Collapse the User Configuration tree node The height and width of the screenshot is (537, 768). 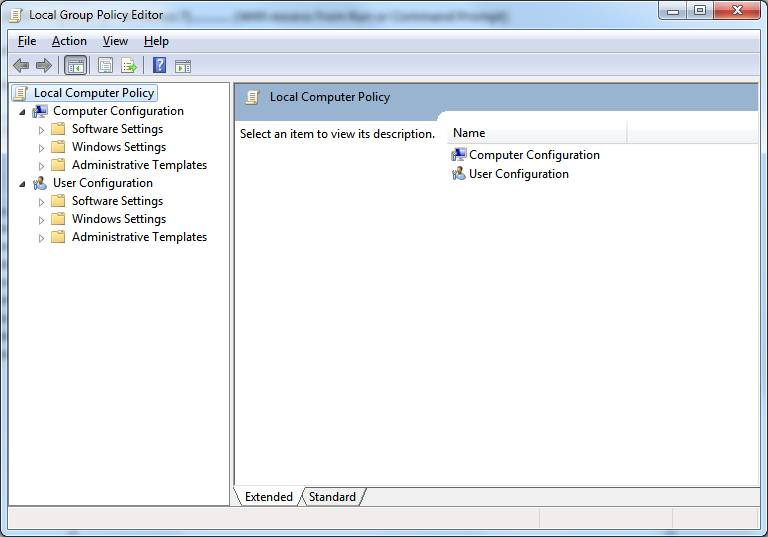(23, 184)
